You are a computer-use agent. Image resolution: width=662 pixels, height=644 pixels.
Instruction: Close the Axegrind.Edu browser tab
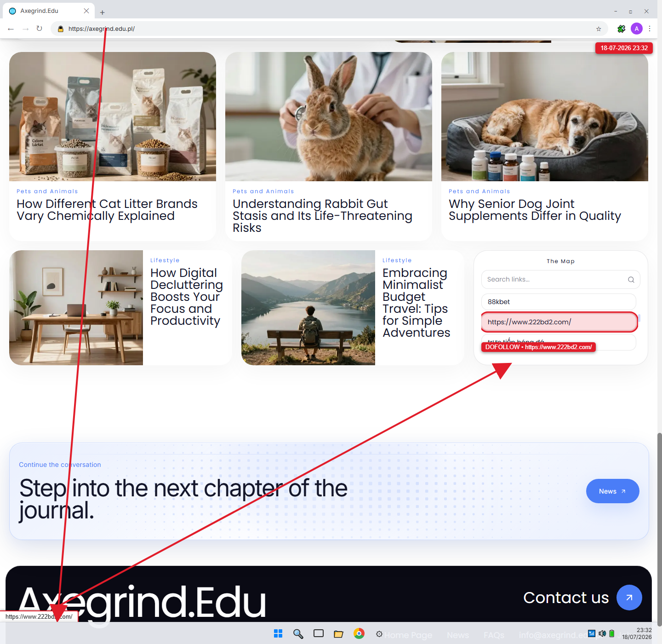click(x=86, y=11)
